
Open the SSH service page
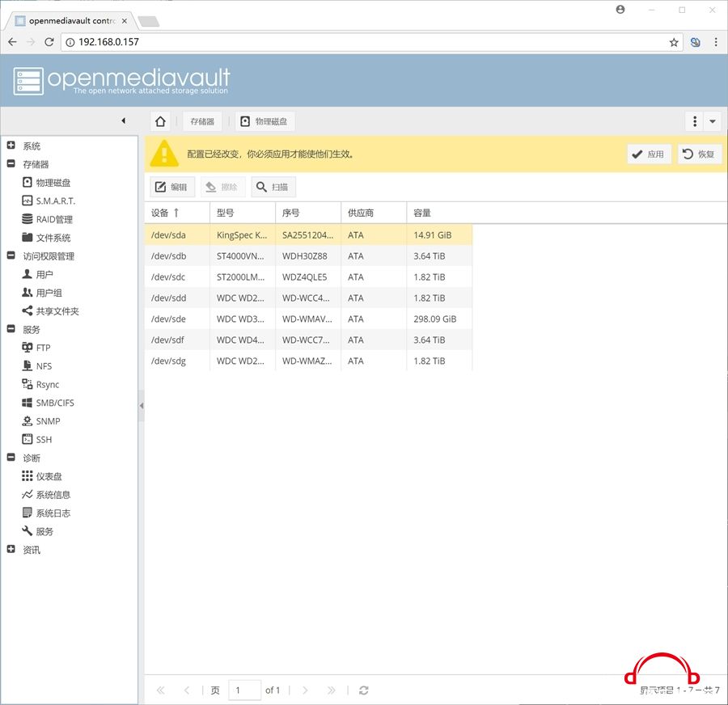pyautogui.click(x=37, y=440)
